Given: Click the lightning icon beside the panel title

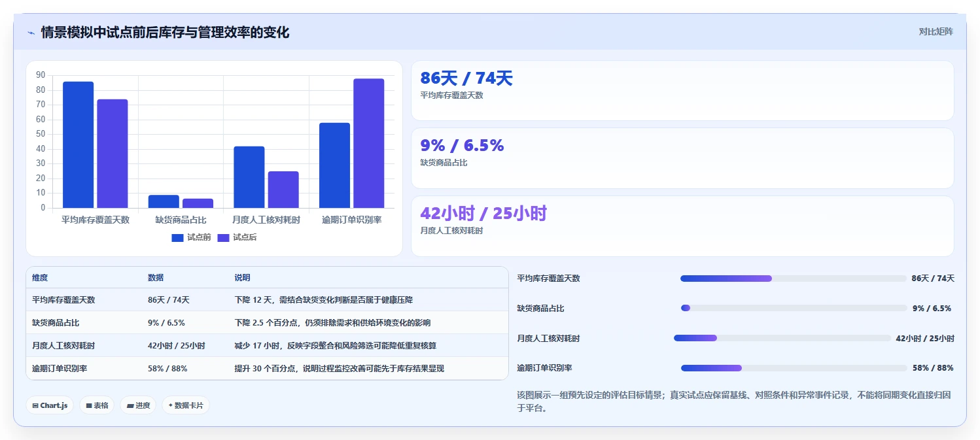Looking at the screenshot, I should tap(31, 32).
